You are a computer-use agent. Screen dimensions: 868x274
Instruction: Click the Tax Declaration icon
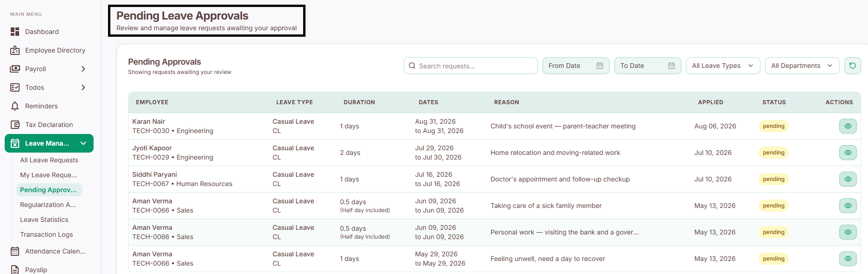15,125
